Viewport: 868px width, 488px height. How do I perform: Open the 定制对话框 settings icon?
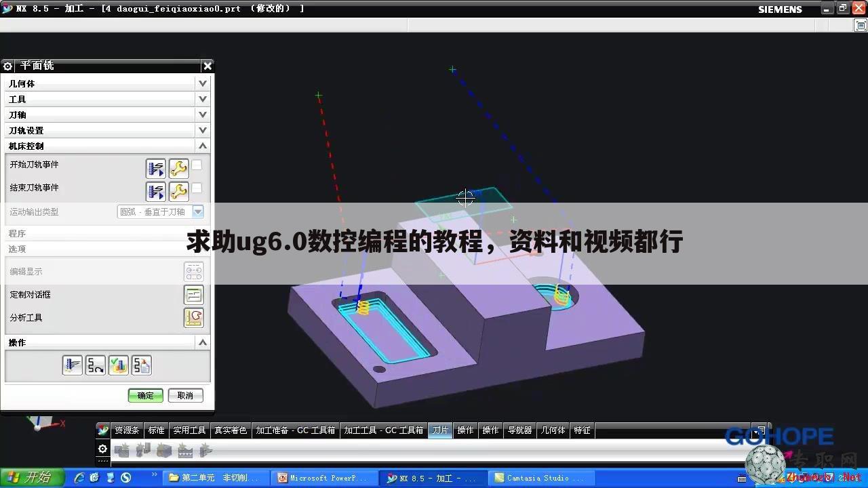click(x=193, y=294)
